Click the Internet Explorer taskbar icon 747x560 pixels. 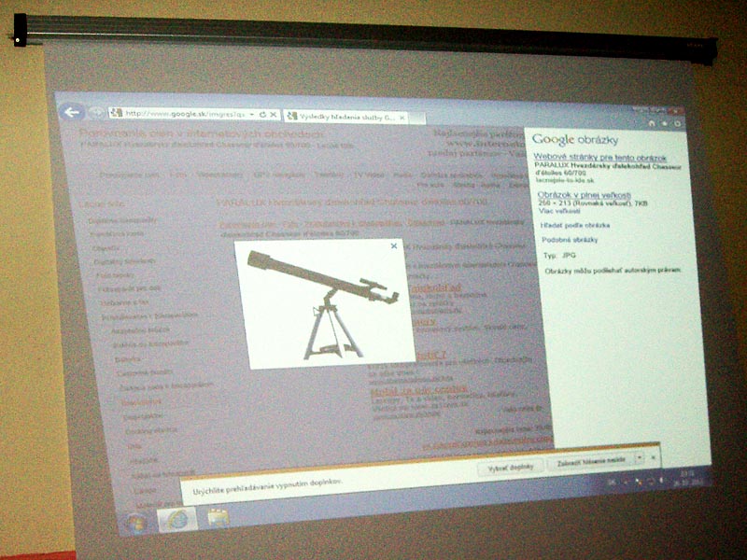[x=176, y=519]
